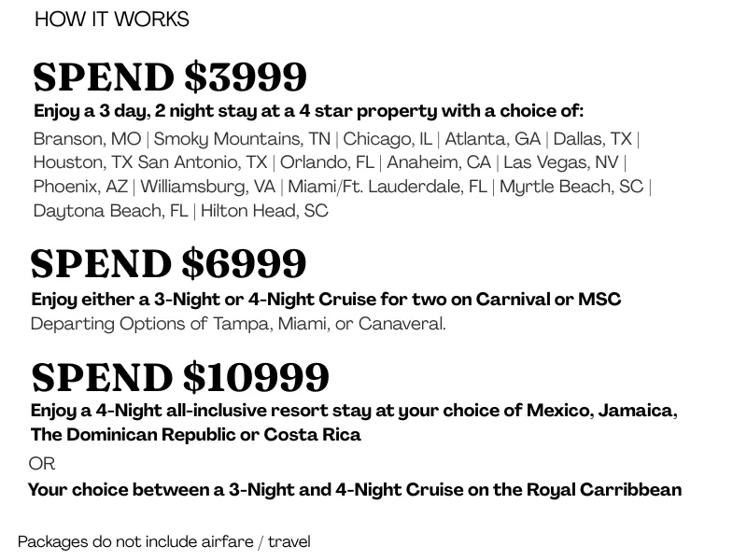Click the SPEND $6999 heading

pos(168,264)
